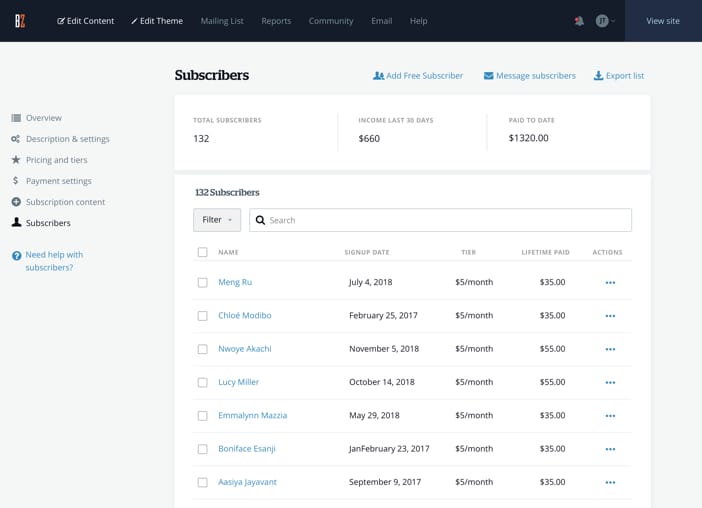The image size is (702, 508).
Task: Click the Export list download icon
Action: 598,76
